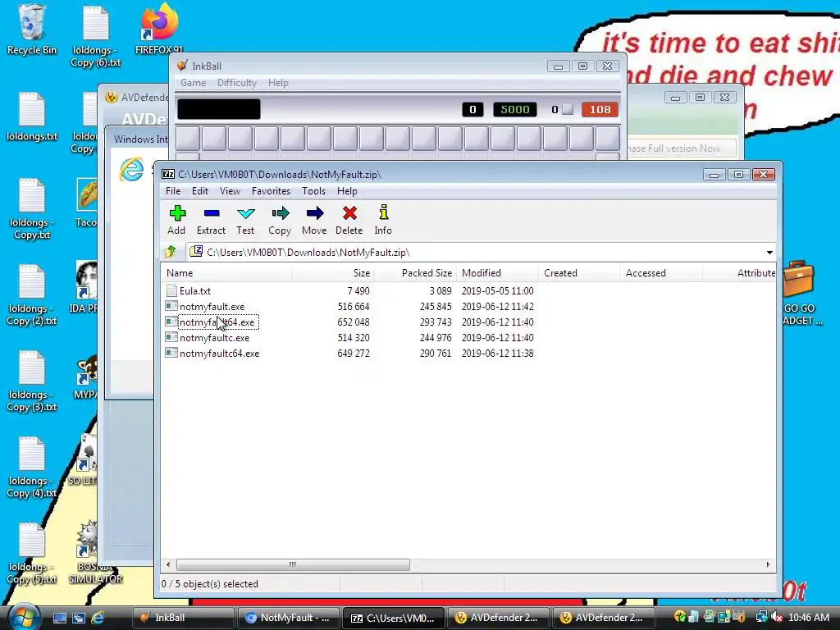This screenshot has height=630, width=840.
Task: Click the 7-Zip window title bar icon
Action: coord(167,174)
